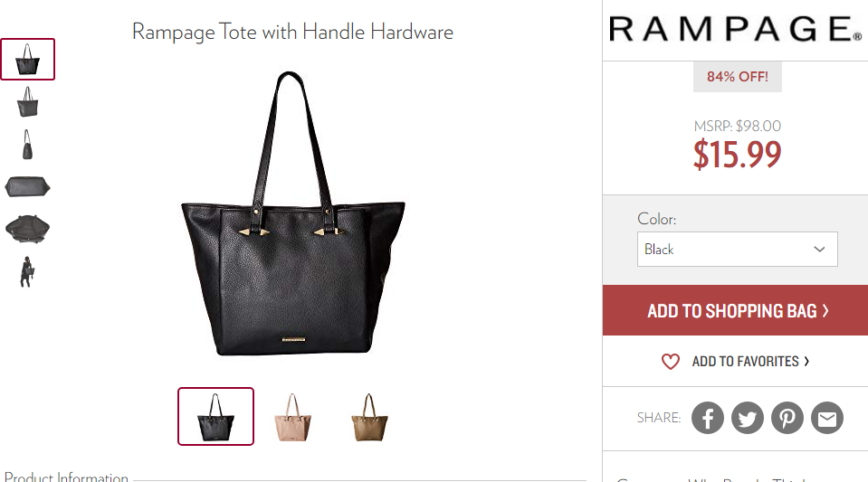Show the bottom-view bag thumbnail
Screen dimensions: 868x482
[x=28, y=187]
